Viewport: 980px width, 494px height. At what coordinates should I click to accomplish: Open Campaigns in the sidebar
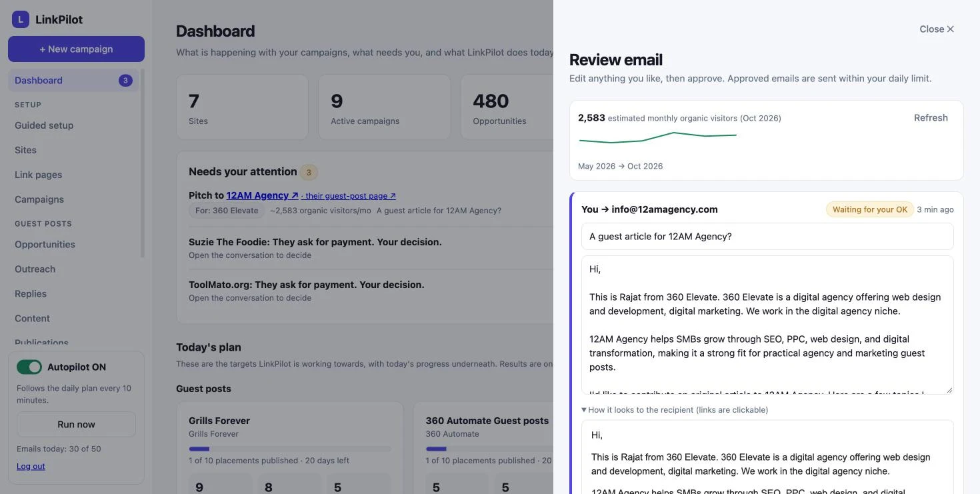39,199
